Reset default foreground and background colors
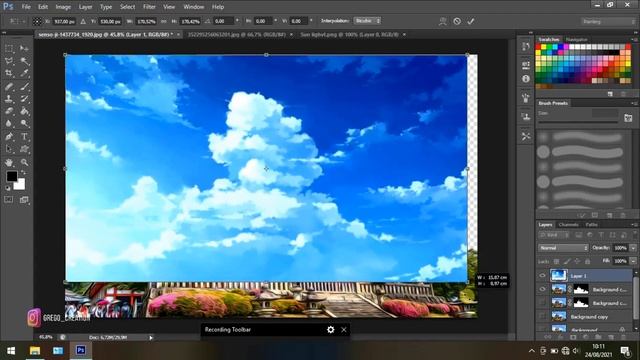The width and height of the screenshot is (640, 360). coord(8,188)
